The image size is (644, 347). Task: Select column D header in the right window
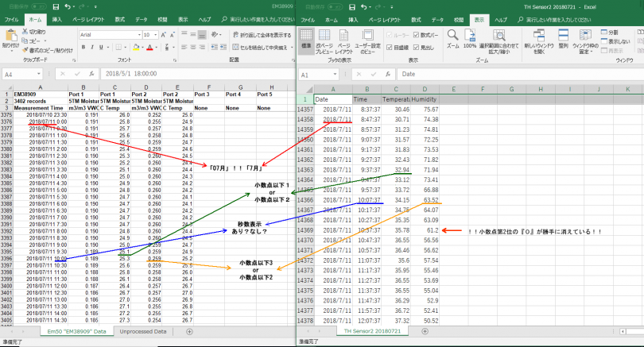click(425, 89)
